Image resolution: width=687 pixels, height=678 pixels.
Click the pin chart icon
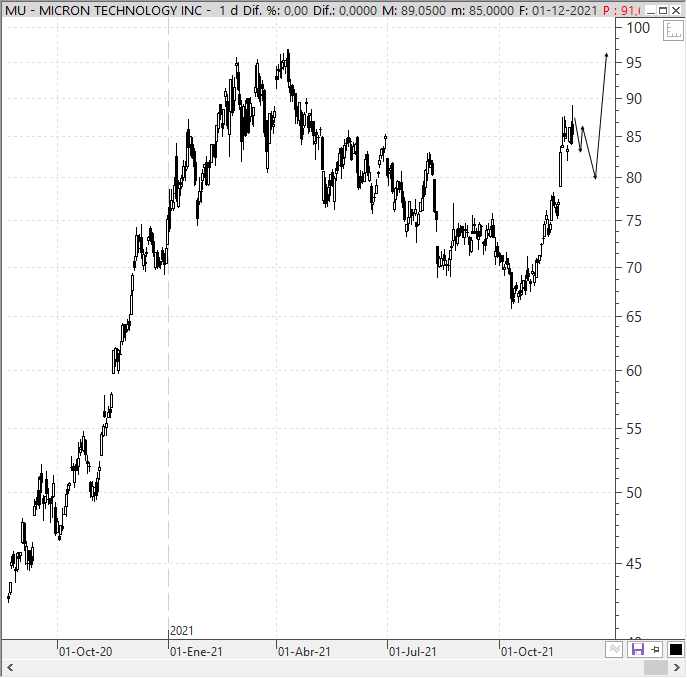(656, 649)
